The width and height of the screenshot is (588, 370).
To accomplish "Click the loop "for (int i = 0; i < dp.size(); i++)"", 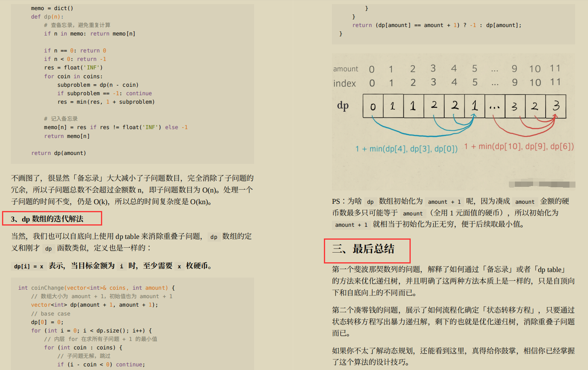I will click(91, 330).
